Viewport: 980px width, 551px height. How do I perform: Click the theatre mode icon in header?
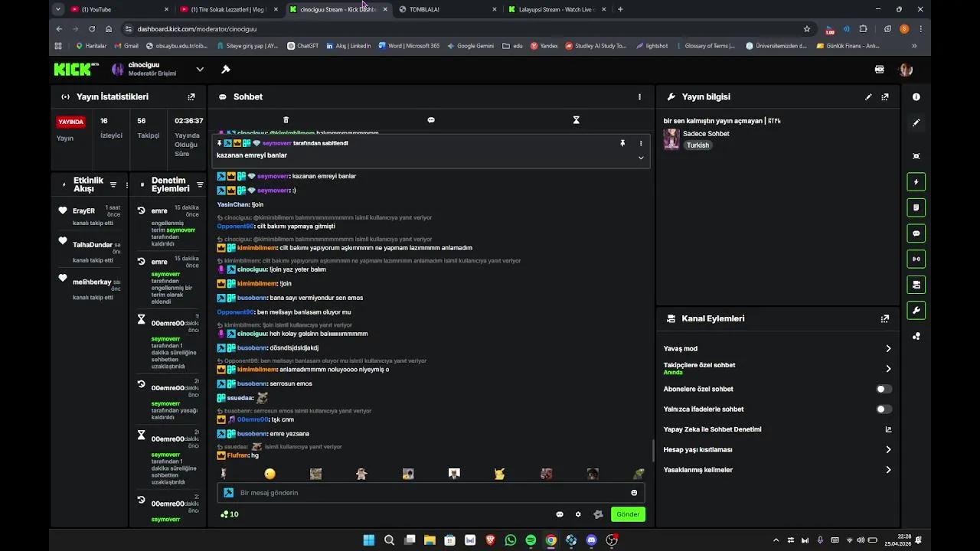pyautogui.click(x=880, y=70)
